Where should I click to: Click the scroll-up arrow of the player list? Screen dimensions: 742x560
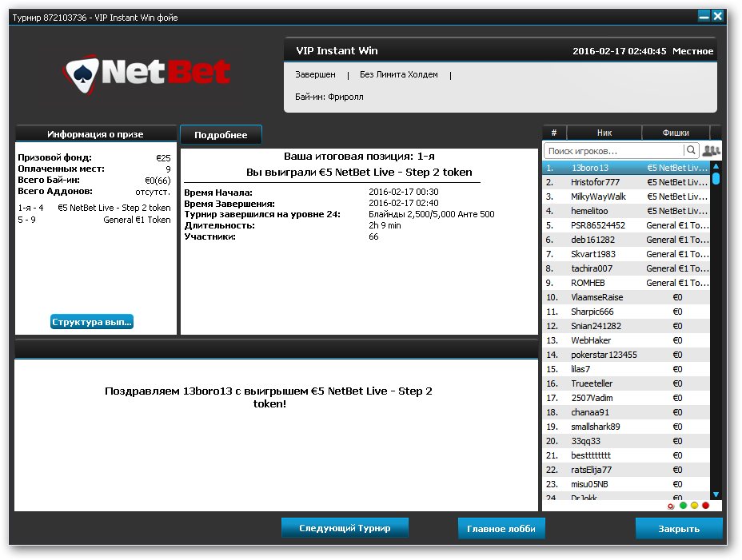(x=716, y=166)
